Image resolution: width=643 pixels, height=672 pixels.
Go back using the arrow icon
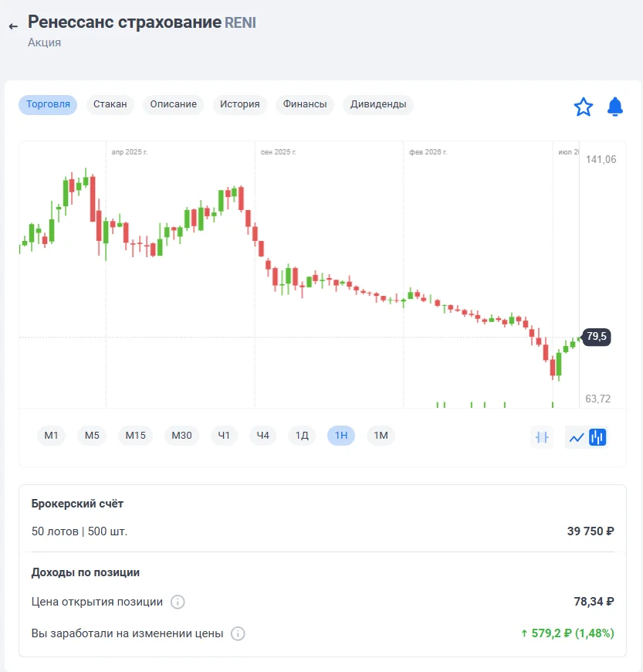[x=13, y=26]
